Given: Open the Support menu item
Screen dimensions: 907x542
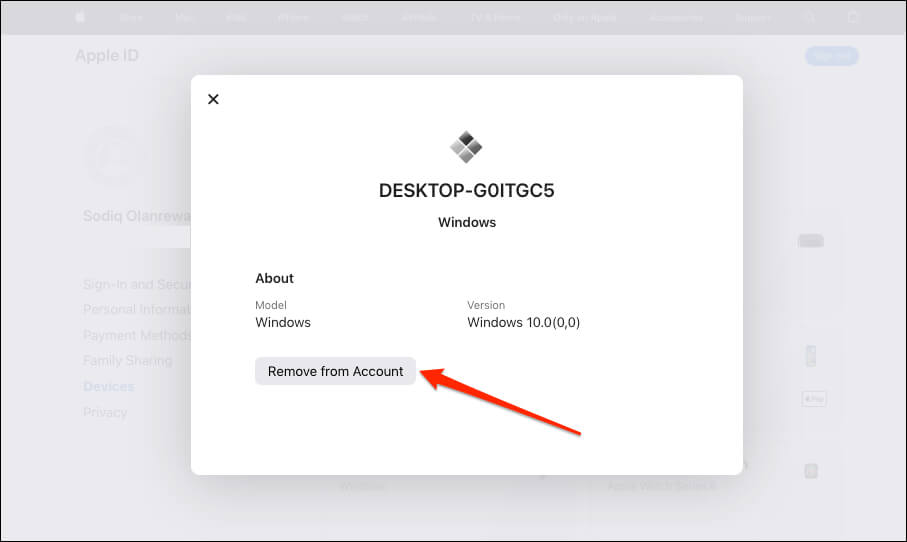Looking at the screenshot, I should 753,18.
